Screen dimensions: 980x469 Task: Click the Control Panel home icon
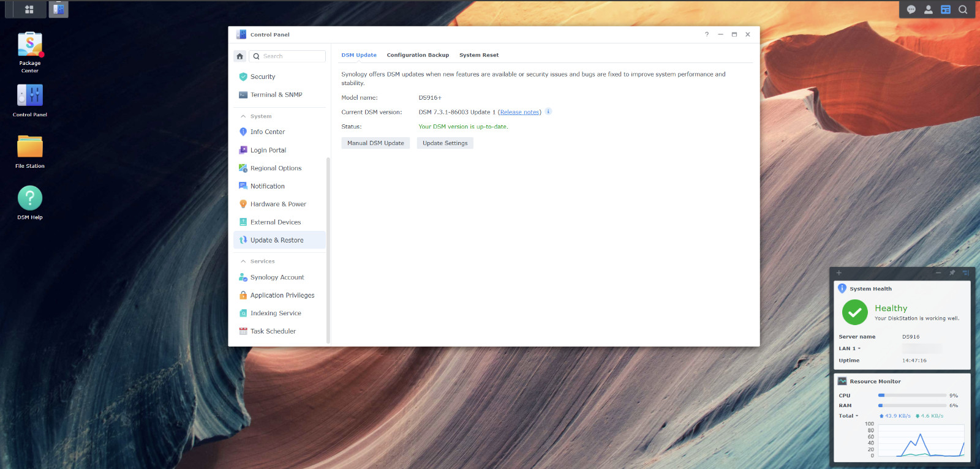[x=240, y=56]
